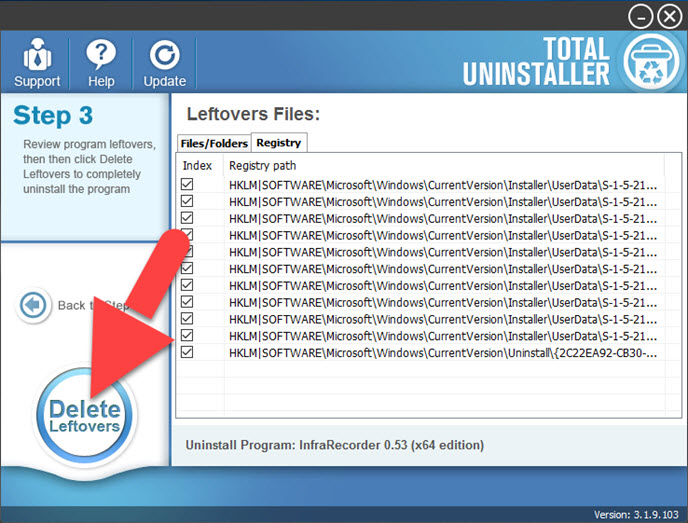Minimize the Total Uninstaller window
688x523 pixels.
pos(640,17)
